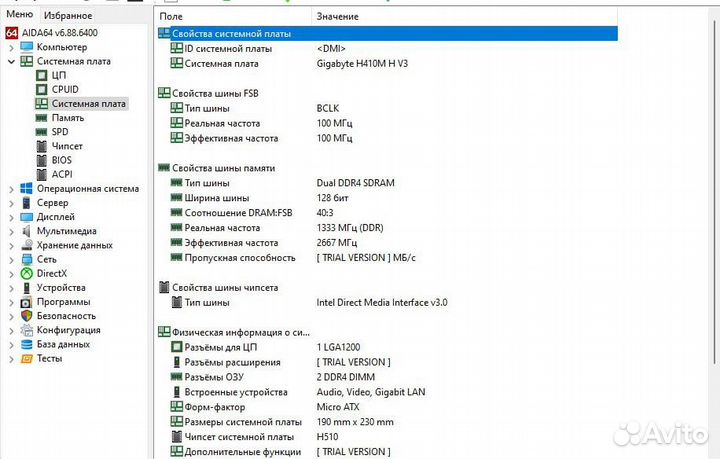Click the Audio, Video, Gigabit LAN value
Image resolution: width=720 pixels, height=459 pixels.
coord(371,392)
